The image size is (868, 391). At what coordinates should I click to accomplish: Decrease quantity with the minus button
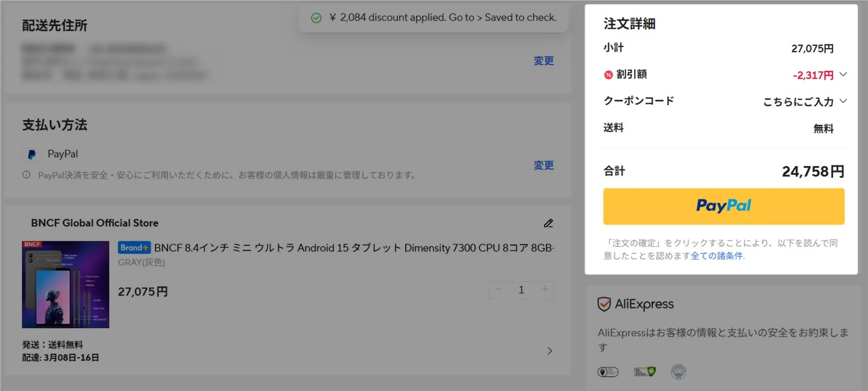499,290
